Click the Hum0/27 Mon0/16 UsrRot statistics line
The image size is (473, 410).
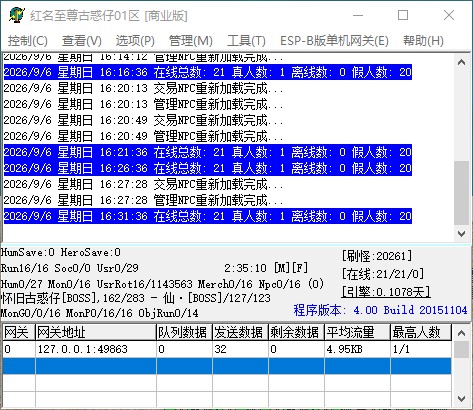point(162,284)
